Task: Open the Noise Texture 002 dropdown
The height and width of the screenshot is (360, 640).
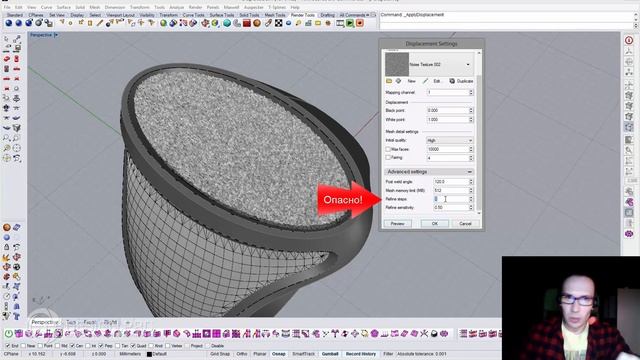Action: click(x=468, y=64)
